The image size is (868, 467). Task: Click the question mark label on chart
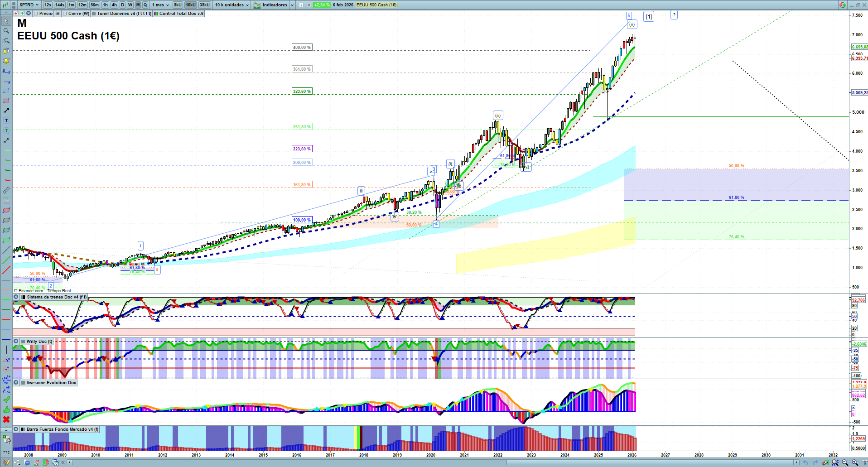[x=674, y=15]
